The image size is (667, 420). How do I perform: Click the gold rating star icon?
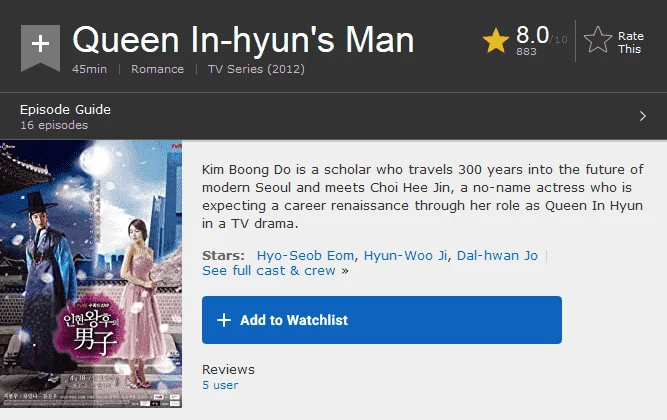pos(496,40)
